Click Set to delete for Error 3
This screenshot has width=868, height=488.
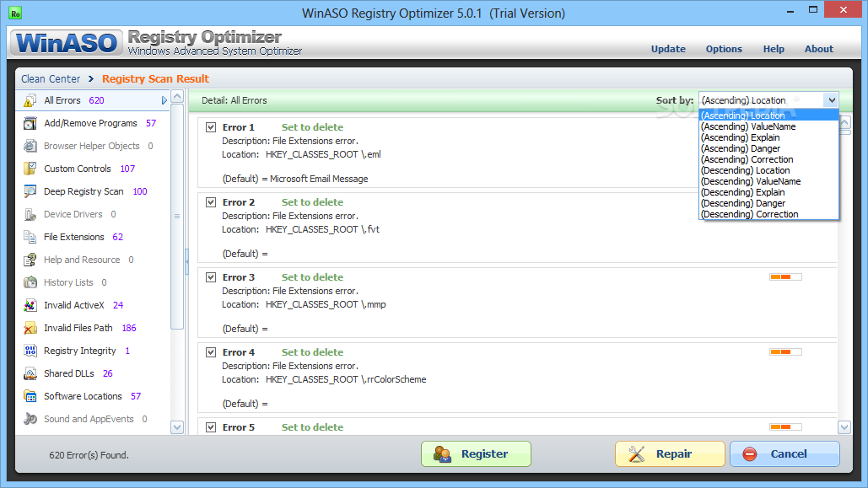click(x=312, y=277)
